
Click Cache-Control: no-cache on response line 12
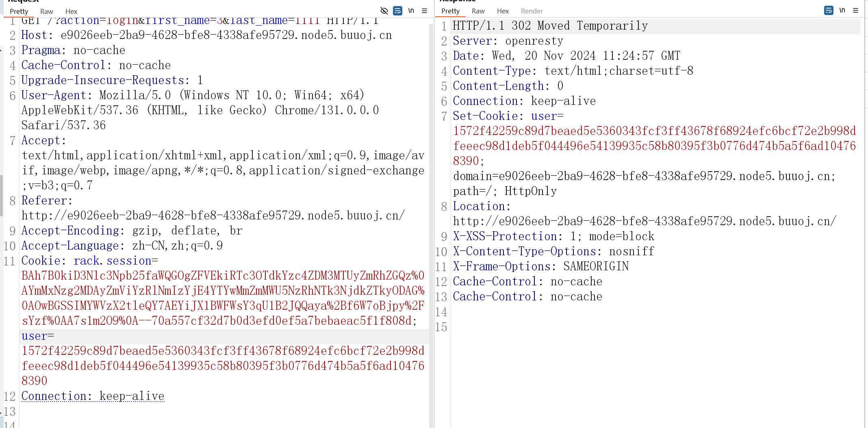[527, 282]
